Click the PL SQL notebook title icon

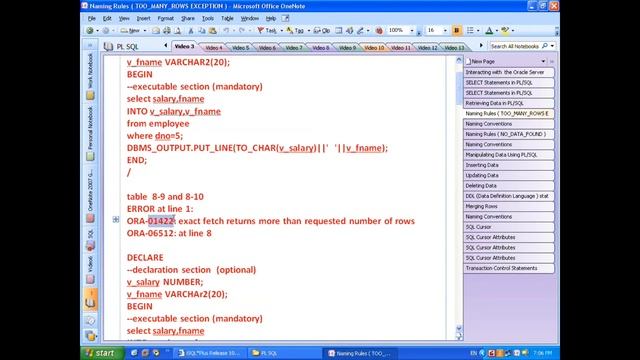(x=108, y=47)
